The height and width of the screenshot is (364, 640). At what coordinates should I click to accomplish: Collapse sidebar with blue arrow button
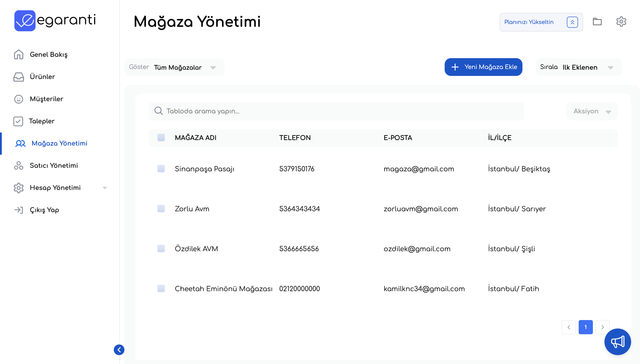(x=119, y=350)
